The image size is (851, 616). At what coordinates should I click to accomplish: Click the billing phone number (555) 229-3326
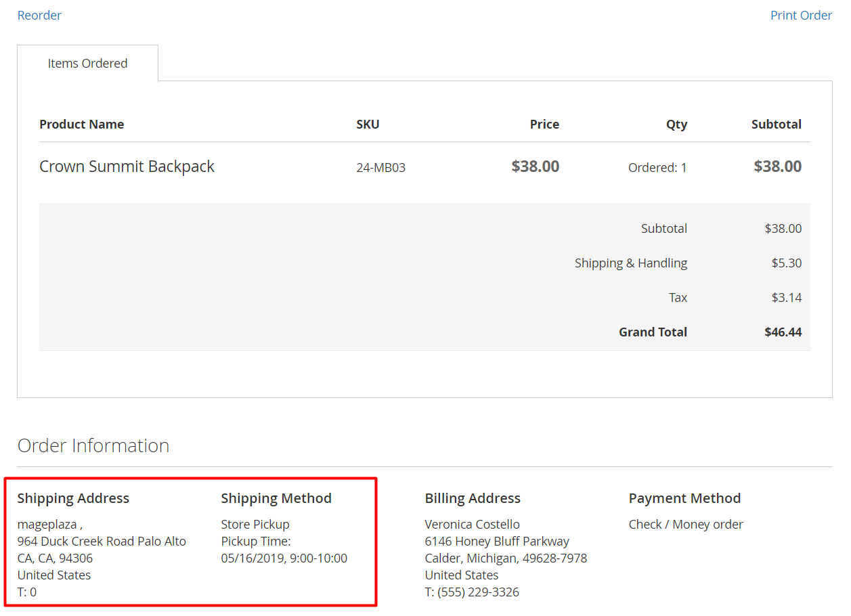click(478, 592)
